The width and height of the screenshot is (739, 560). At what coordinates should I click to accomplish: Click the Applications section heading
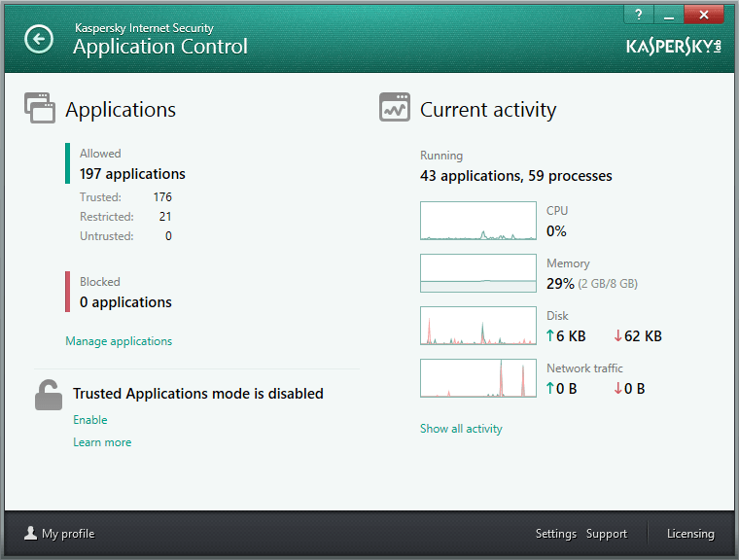(121, 110)
